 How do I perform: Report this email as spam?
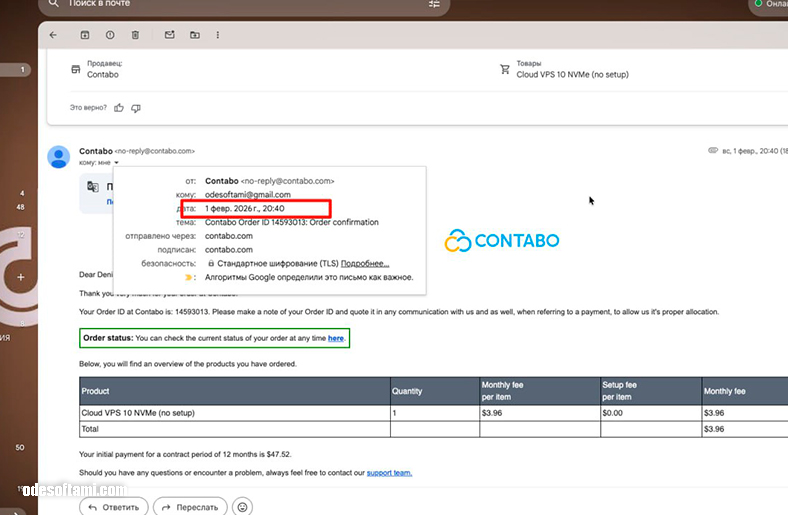[110, 35]
